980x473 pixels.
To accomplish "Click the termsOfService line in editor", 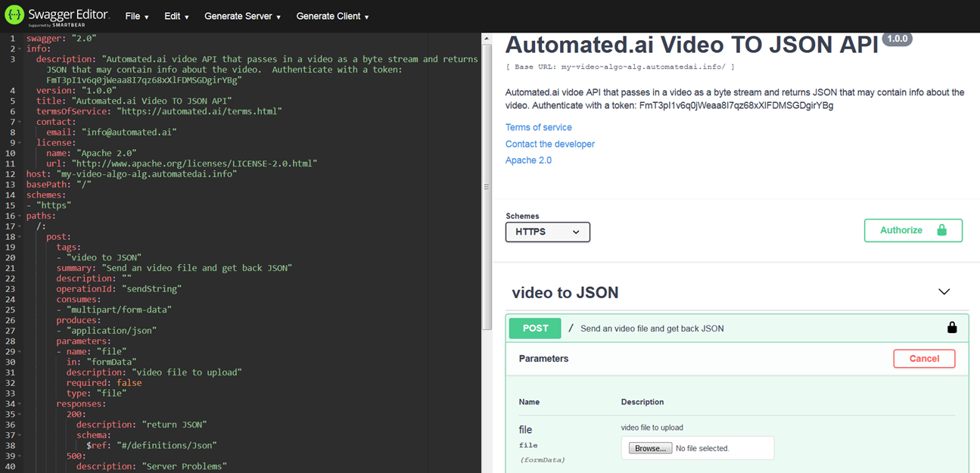I will click(x=159, y=110).
